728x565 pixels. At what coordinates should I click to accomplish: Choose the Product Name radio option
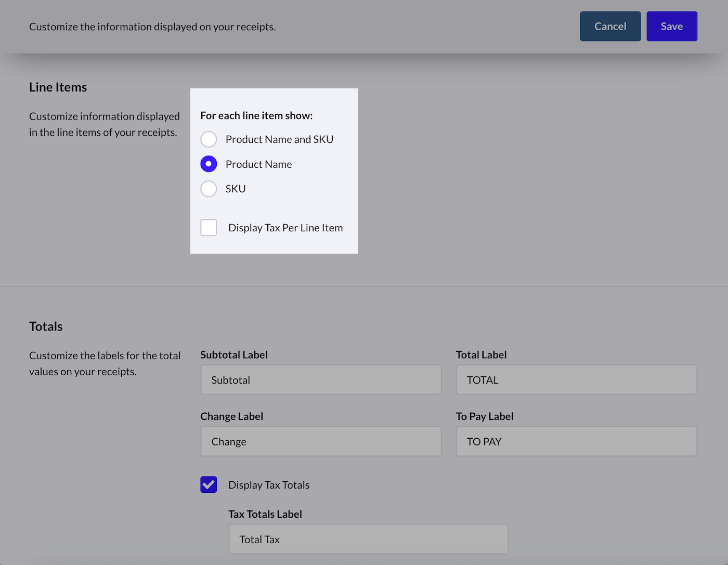[209, 164]
